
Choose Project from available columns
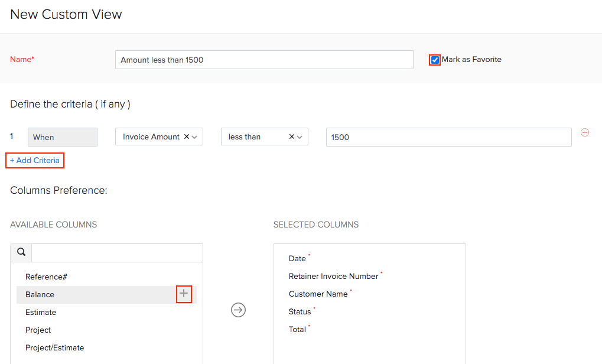pos(38,330)
